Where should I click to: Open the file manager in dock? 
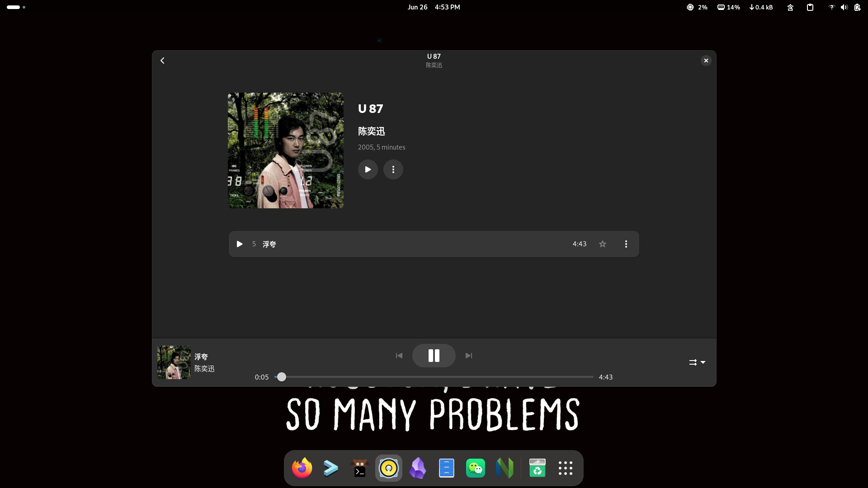coord(447,468)
